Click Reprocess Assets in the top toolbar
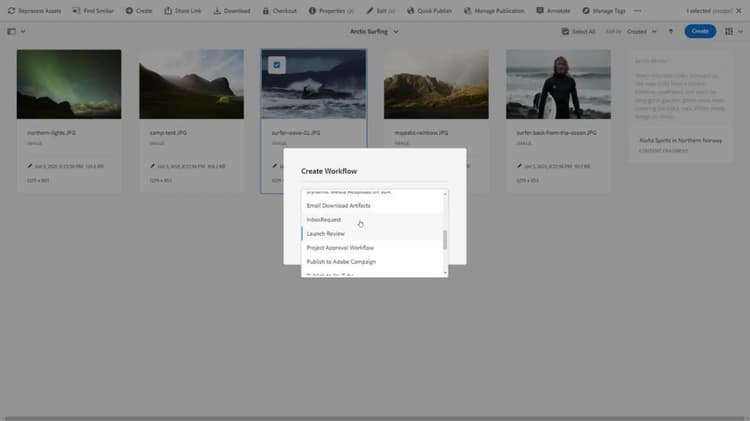Viewport: 750px width, 421px height. click(x=34, y=11)
